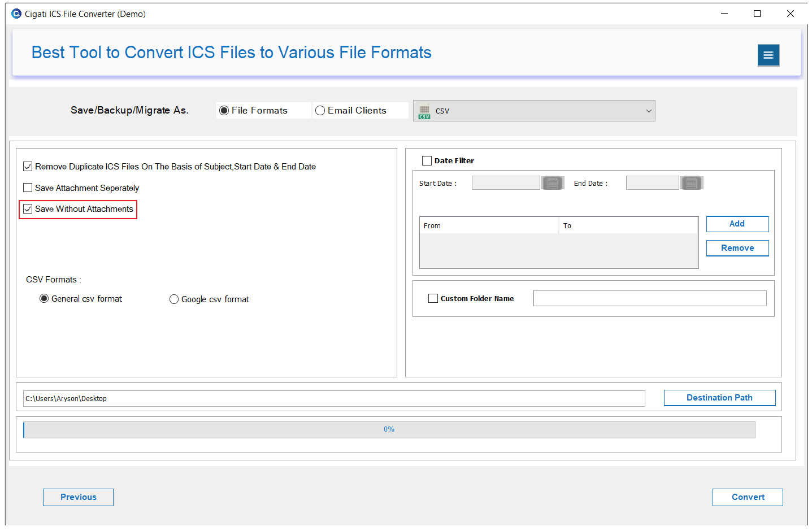Open the End Date calendar picker

tap(691, 183)
